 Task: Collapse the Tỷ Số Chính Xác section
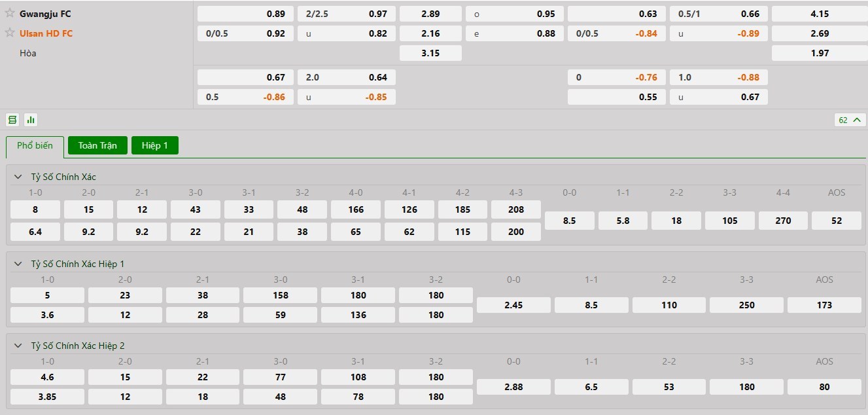click(x=18, y=177)
